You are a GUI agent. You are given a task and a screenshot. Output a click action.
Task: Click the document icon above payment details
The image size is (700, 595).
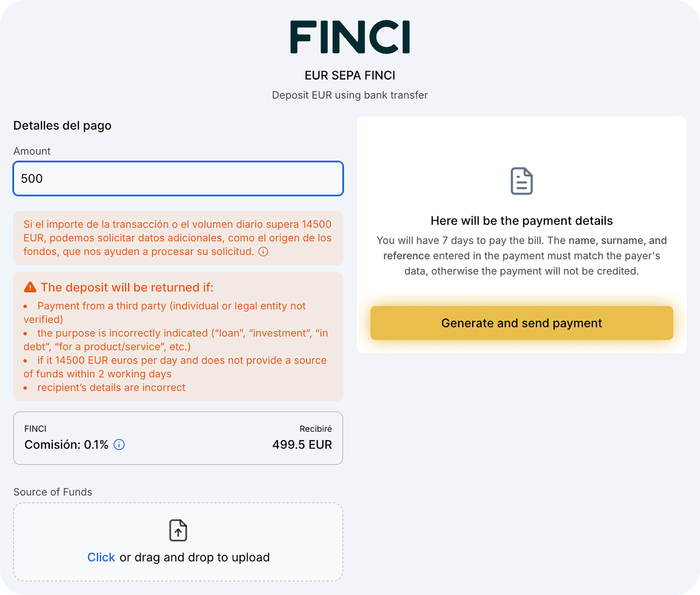click(521, 181)
